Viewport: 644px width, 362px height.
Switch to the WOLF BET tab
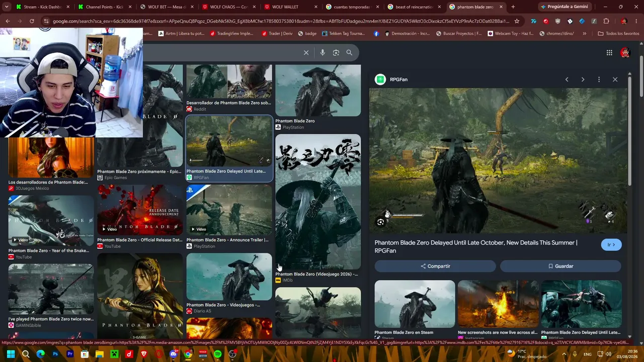[167, 7]
